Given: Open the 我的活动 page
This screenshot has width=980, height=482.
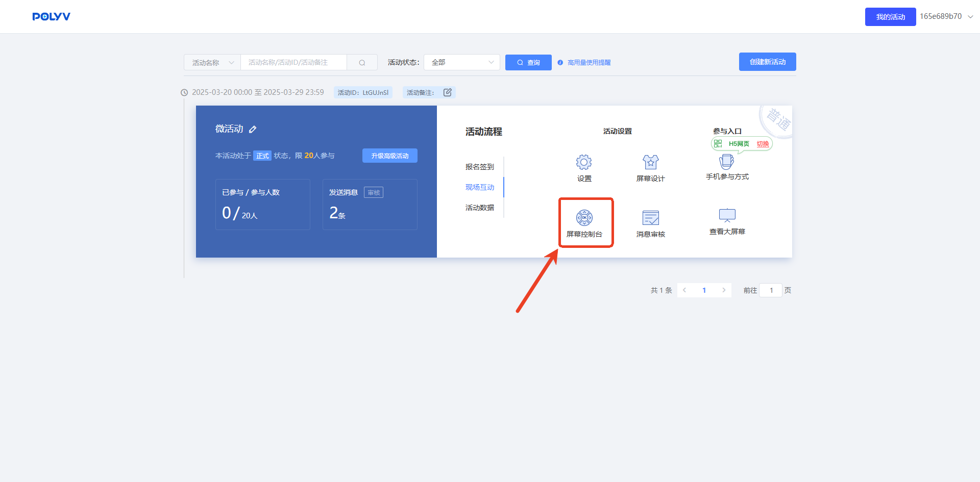Looking at the screenshot, I should (x=890, y=17).
